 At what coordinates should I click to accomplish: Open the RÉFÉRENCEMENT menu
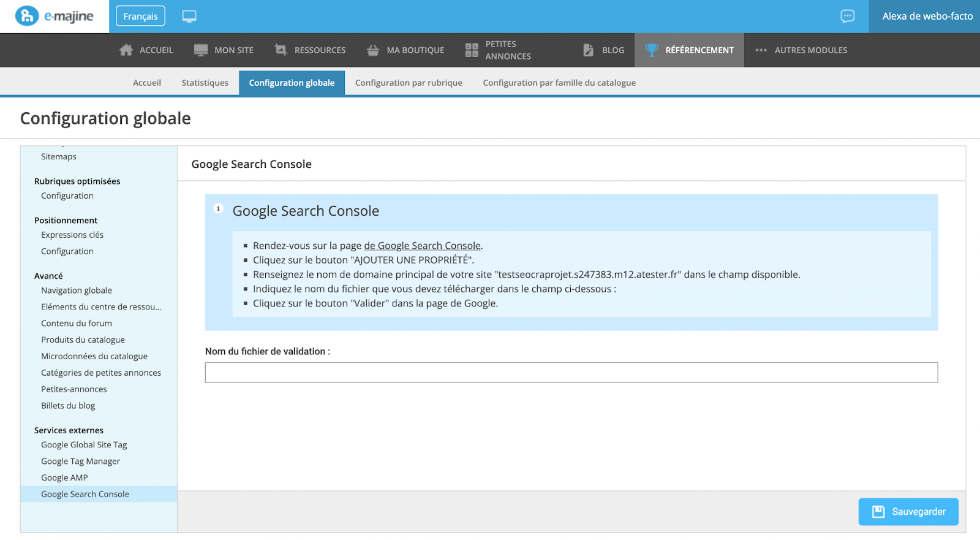click(x=689, y=50)
